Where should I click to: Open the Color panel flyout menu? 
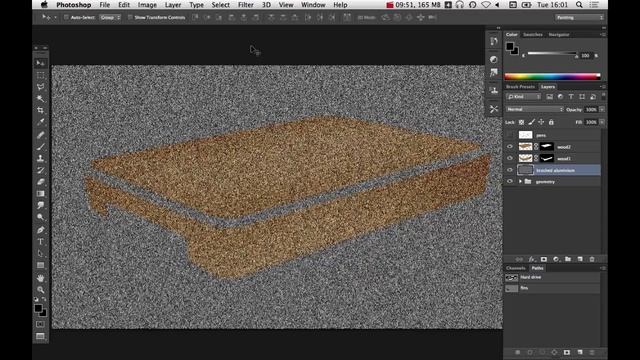tap(603, 35)
